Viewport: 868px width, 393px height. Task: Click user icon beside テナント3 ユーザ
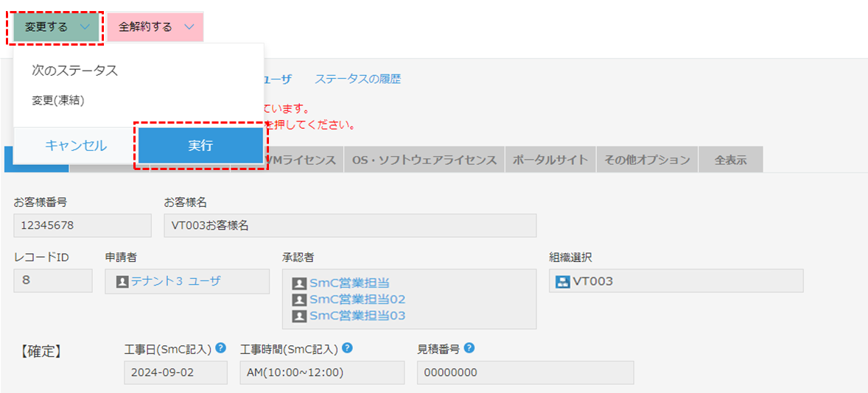pyautogui.click(x=122, y=281)
